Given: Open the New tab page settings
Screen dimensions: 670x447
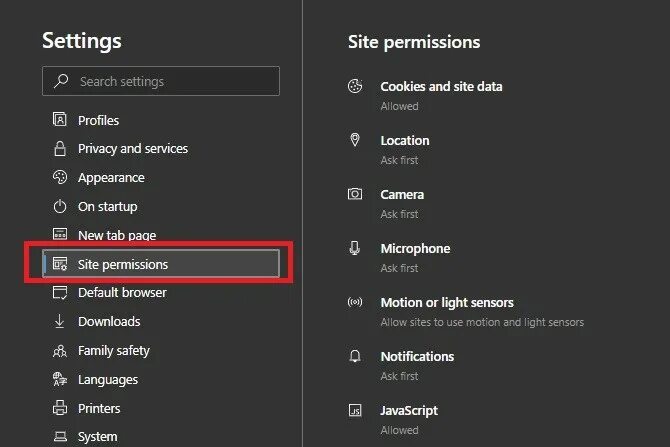Looking at the screenshot, I should 116,236.
